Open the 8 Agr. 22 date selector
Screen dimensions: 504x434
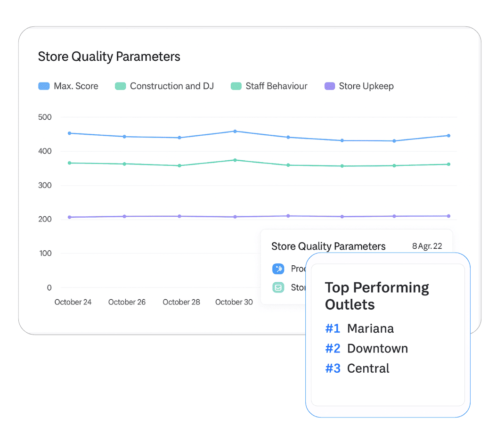coord(427,246)
